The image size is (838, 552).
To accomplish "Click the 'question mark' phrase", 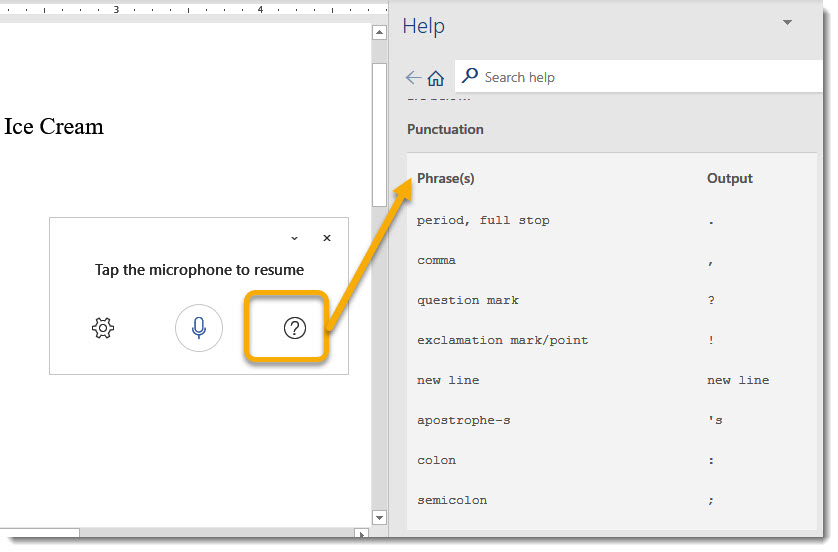I will pyautogui.click(x=468, y=300).
